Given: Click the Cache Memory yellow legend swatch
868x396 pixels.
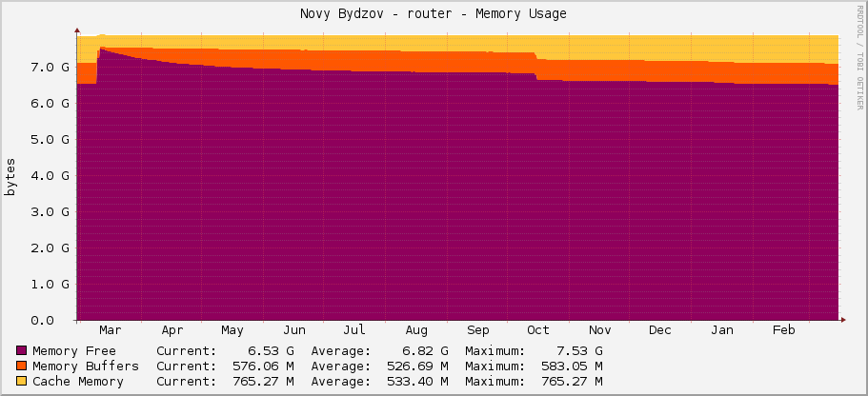Looking at the screenshot, I should pyautogui.click(x=22, y=382).
